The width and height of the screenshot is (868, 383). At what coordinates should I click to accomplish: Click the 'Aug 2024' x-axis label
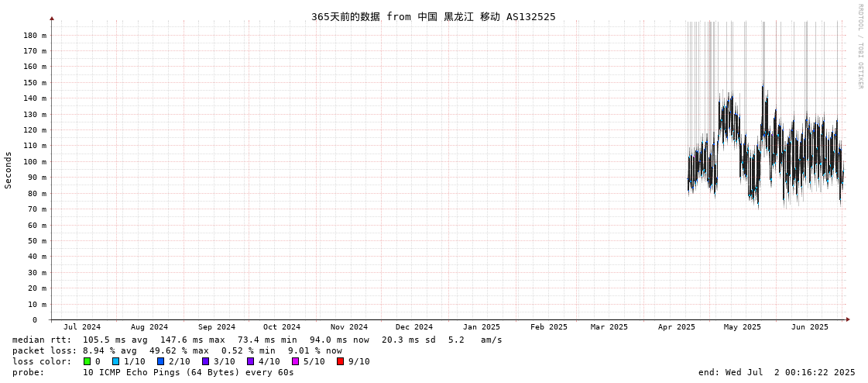[x=149, y=327]
